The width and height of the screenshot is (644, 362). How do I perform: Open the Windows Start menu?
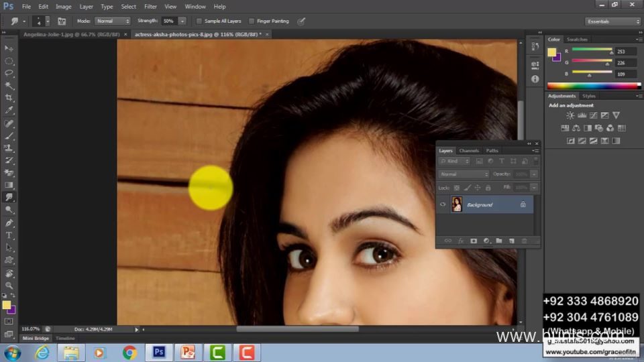[13, 353]
